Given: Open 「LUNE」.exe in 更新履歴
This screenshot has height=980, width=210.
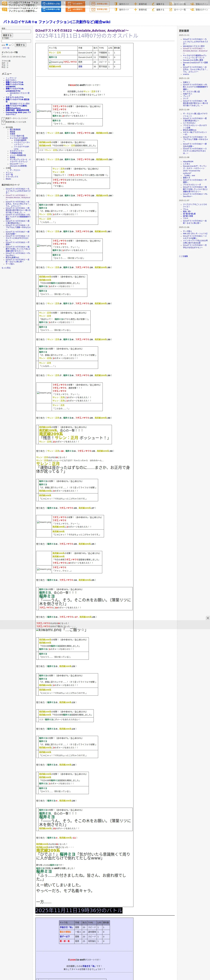Looking at the screenshot, I should pos(189,175).
